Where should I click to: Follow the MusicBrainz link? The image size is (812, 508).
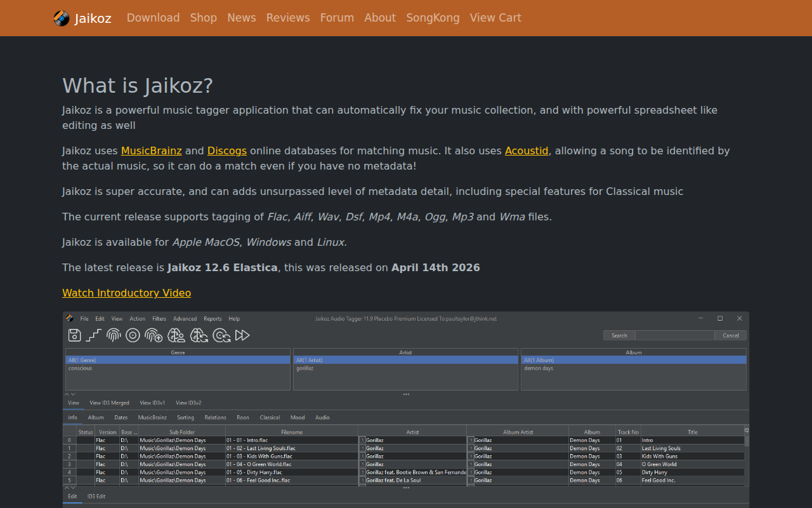pyautogui.click(x=152, y=150)
